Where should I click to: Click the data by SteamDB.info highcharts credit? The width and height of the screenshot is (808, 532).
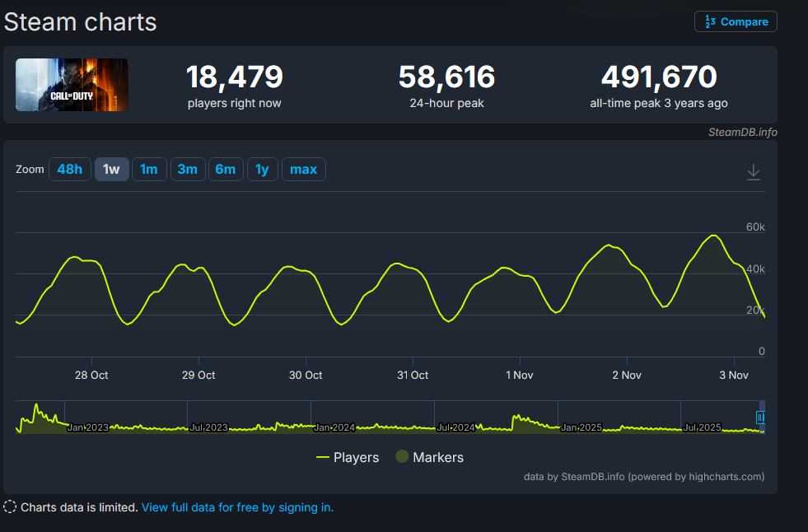point(643,476)
